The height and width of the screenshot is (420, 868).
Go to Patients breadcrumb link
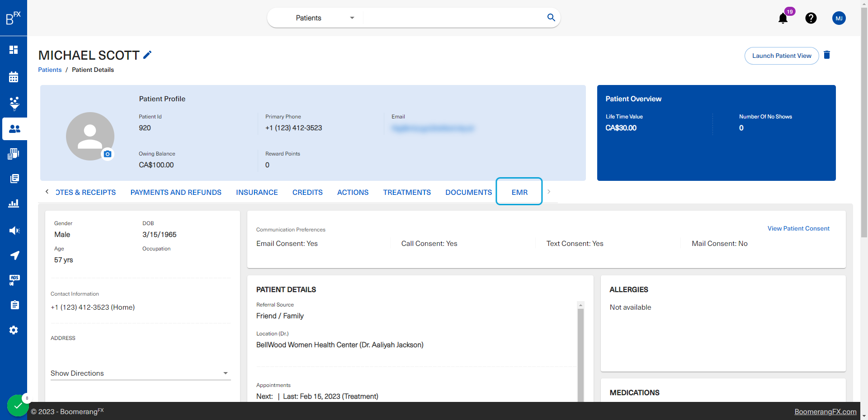pos(50,70)
